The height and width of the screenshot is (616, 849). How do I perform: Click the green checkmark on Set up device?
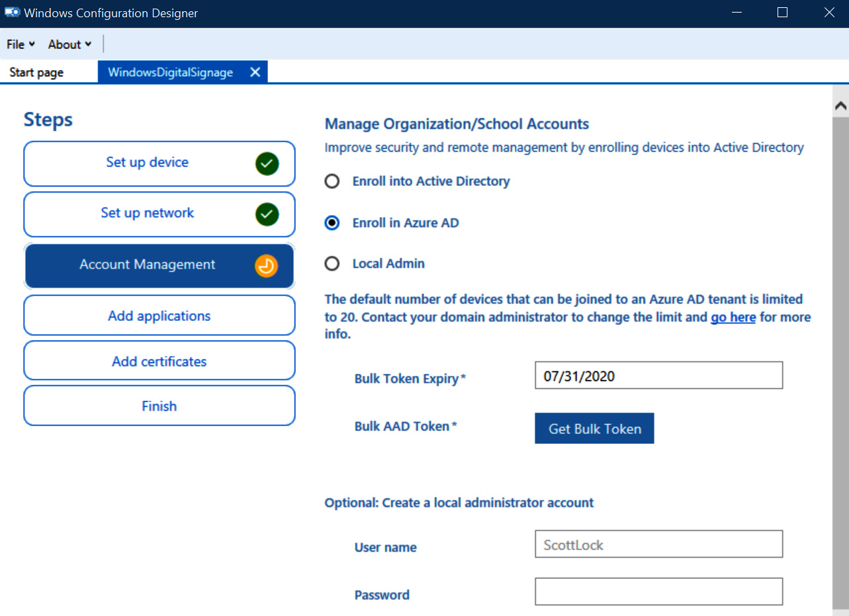(x=267, y=163)
